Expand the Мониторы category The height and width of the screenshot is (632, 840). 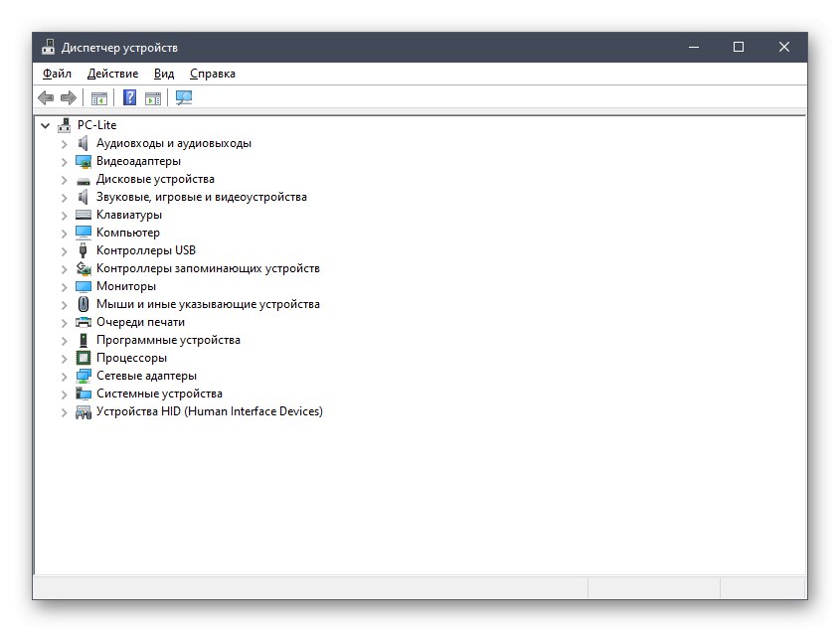click(x=65, y=287)
